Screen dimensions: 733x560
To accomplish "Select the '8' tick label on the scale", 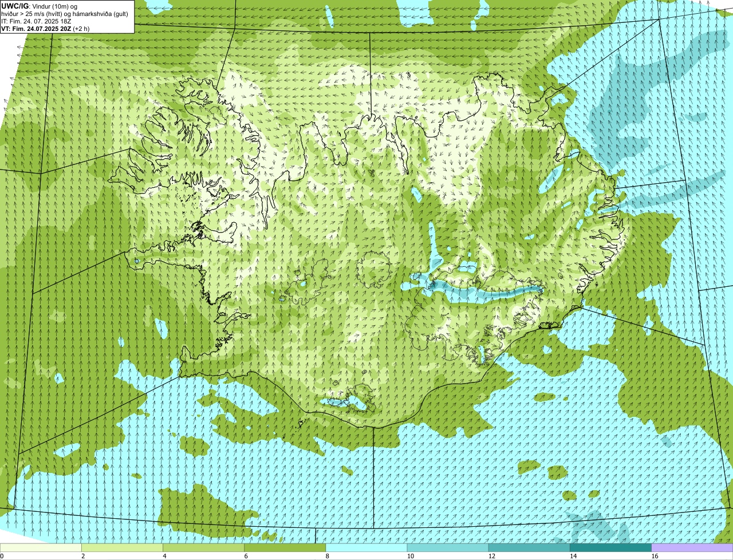I will (x=328, y=556).
